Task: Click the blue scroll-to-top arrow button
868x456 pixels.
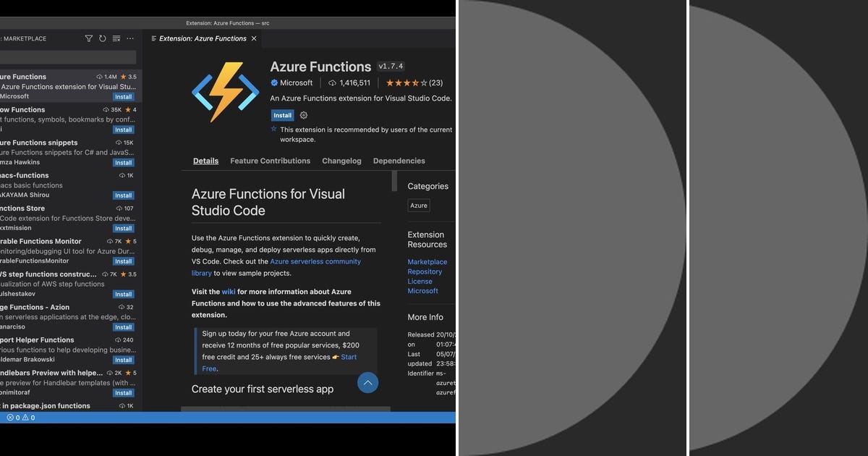Action: 367,382
